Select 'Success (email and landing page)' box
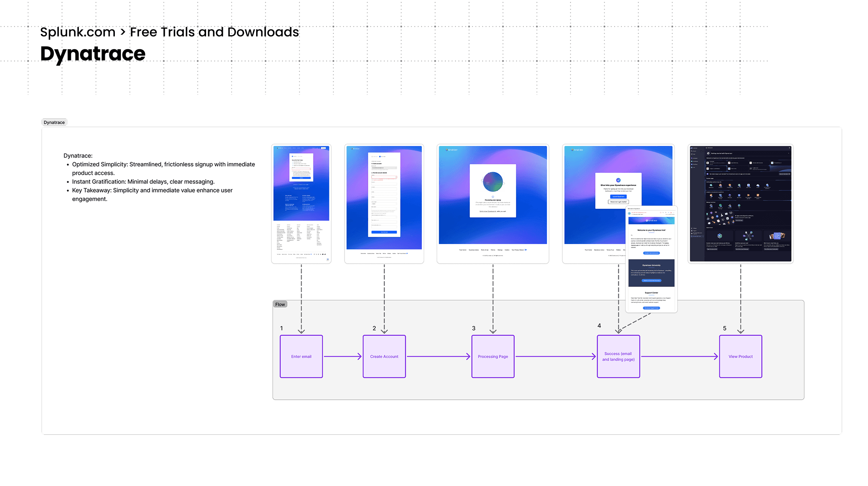 618,356
